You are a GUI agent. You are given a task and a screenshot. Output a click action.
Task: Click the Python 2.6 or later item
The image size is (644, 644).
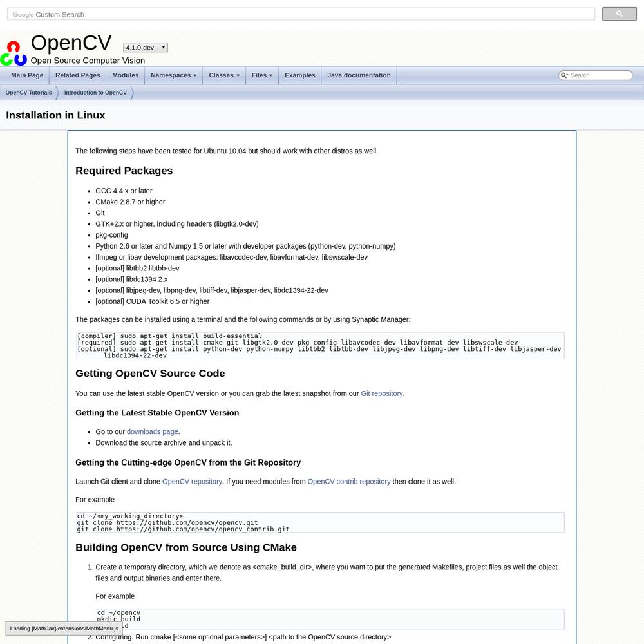[x=245, y=246]
